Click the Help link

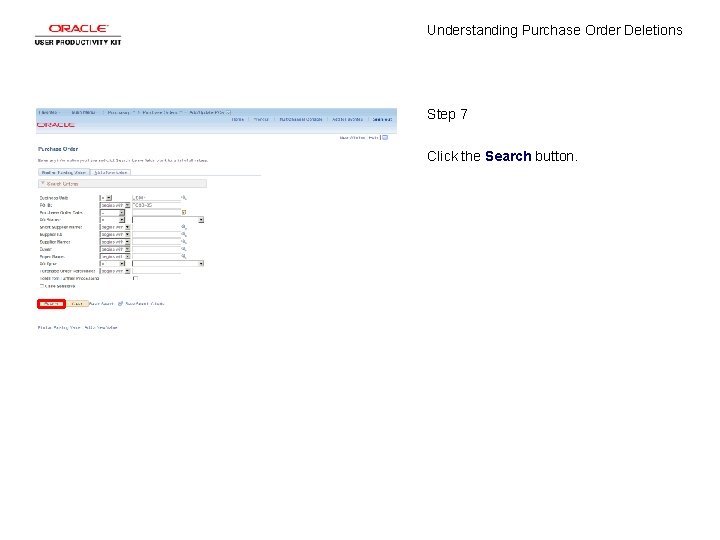pyautogui.click(x=373, y=138)
